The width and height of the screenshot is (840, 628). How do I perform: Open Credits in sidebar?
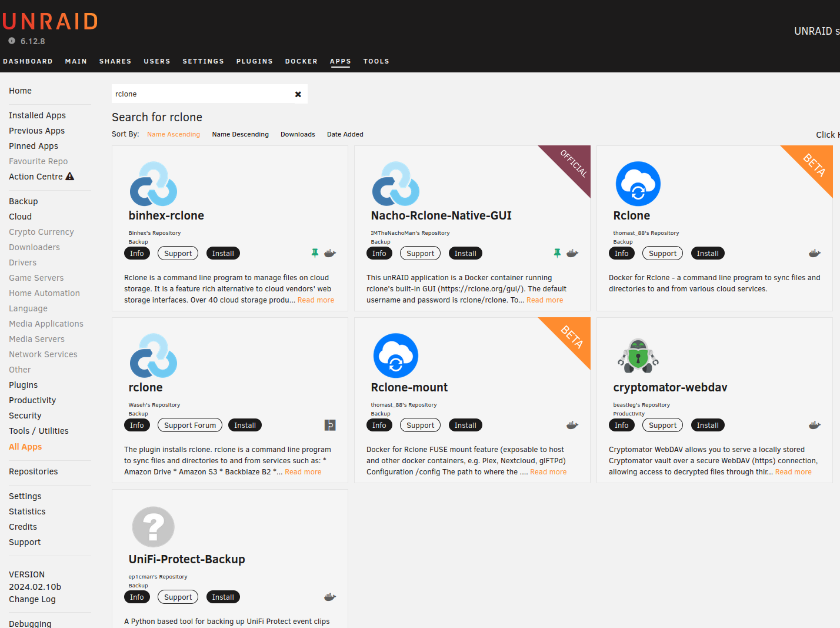click(23, 527)
